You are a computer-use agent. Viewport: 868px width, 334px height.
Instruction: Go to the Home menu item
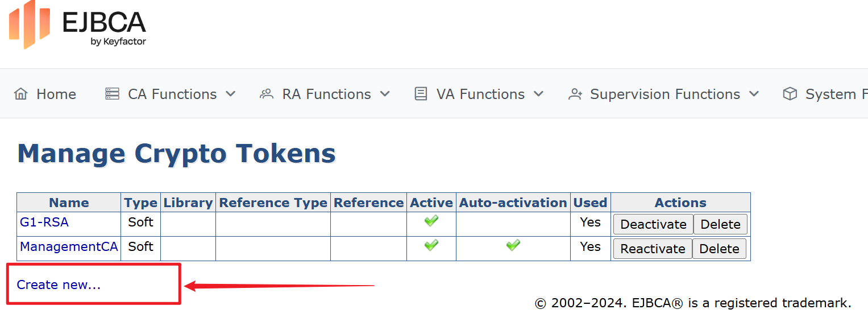[x=56, y=94]
